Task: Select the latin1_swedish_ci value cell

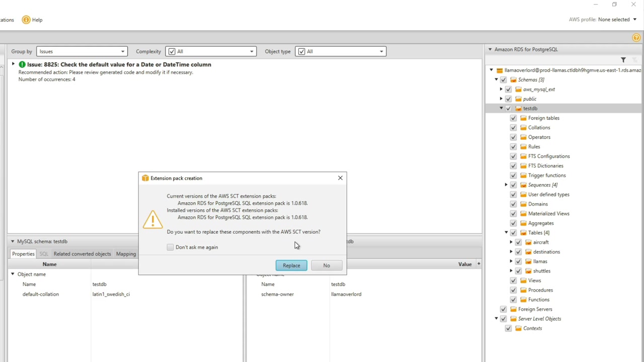Action: coord(111,294)
